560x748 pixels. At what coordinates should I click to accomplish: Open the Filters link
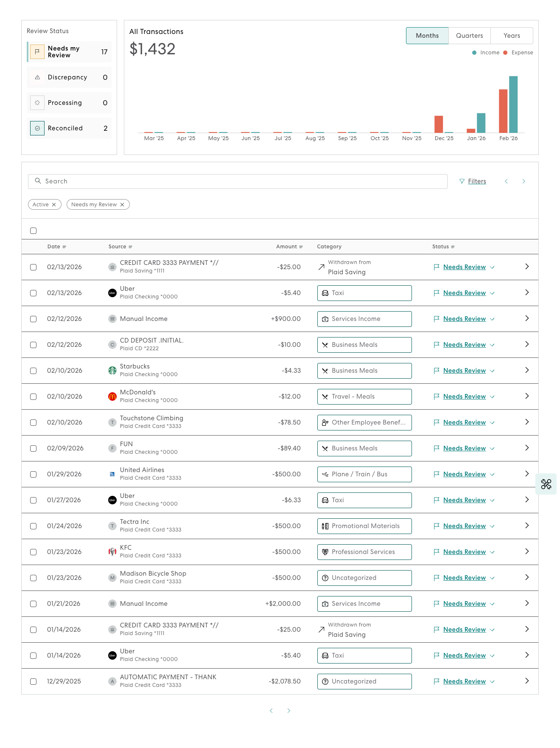(x=477, y=181)
